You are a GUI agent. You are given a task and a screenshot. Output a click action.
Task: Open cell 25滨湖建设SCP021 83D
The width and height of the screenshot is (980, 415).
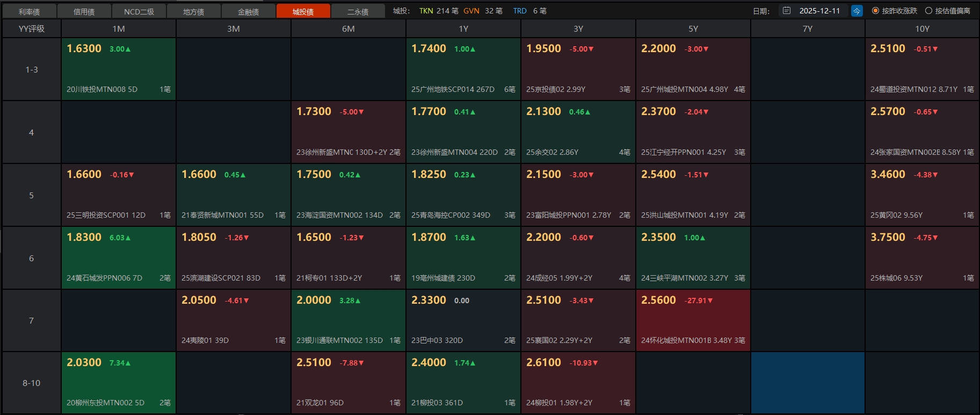click(x=234, y=258)
